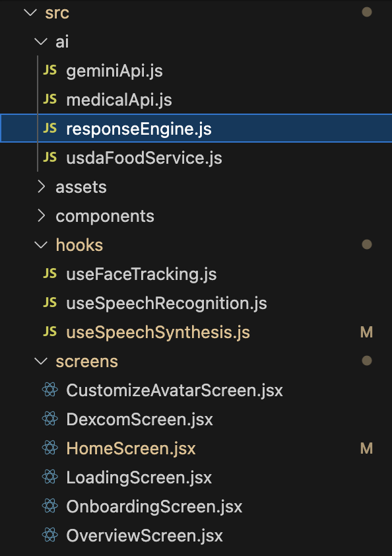Click the React icon beside CustomizeAvatarScreen.jsx
Screen dimensions: 392x556
(50, 390)
